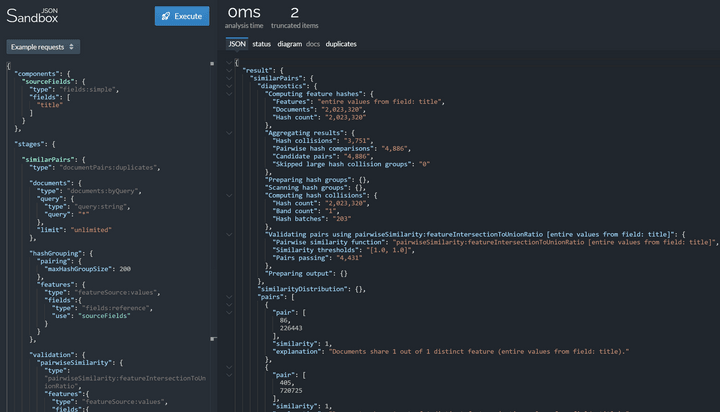Click the Execute button
Image resolution: width=720 pixels, height=412 pixels.
click(x=182, y=16)
